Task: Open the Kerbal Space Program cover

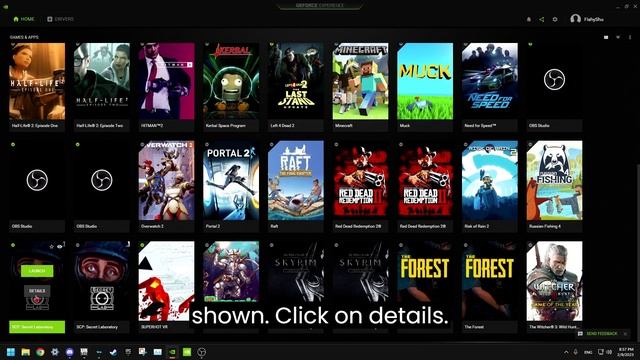Action: point(231,81)
